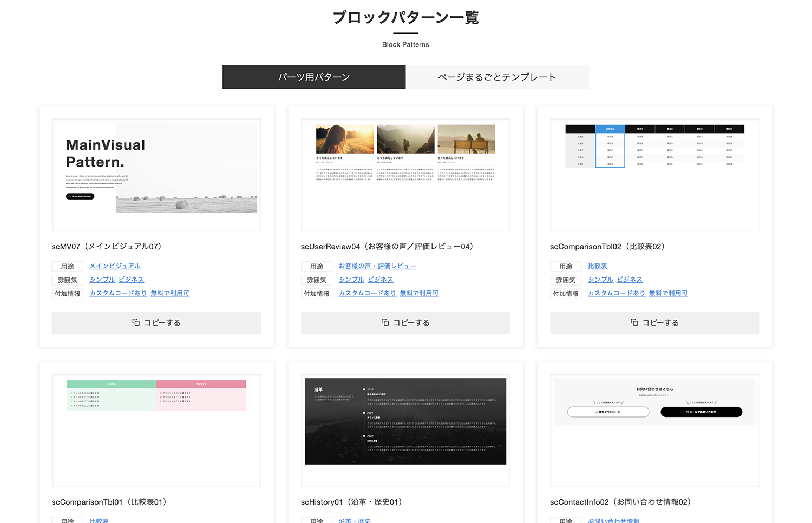The height and width of the screenshot is (523, 812).
Task: Open the カスタムコードあり filter link
Action: [x=118, y=293]
